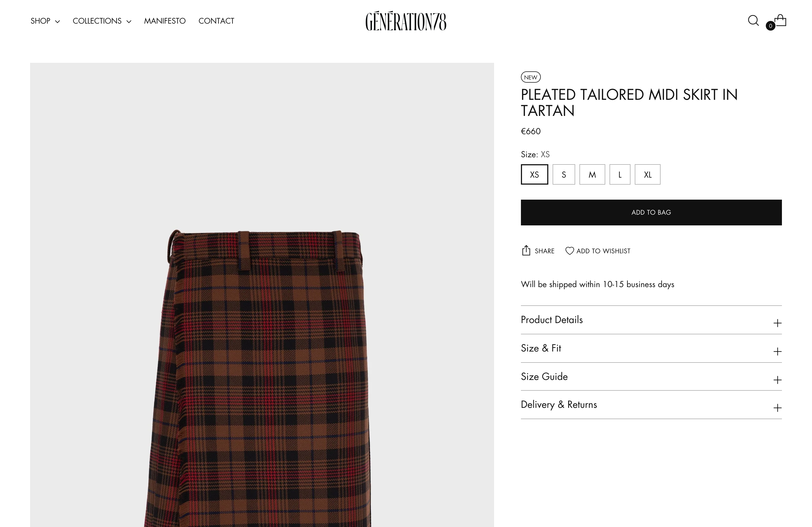Click the cart count badge
812x527 pixels.
click(770, 26)
